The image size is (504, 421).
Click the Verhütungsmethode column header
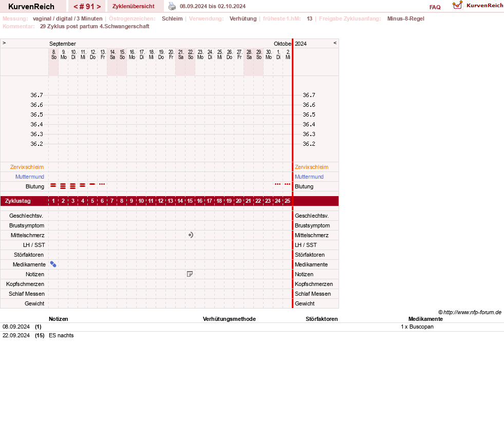click(x=229, y=319)
